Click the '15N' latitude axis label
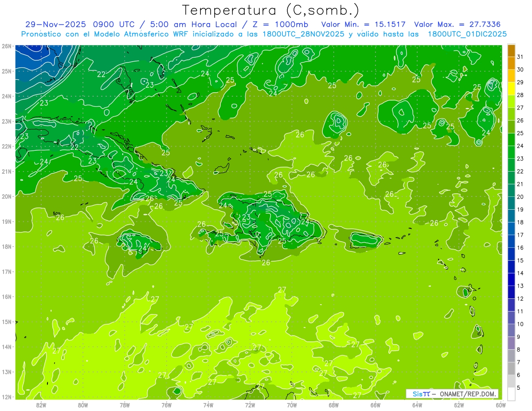Screen dimensions: 532x411 click(7, 321)
